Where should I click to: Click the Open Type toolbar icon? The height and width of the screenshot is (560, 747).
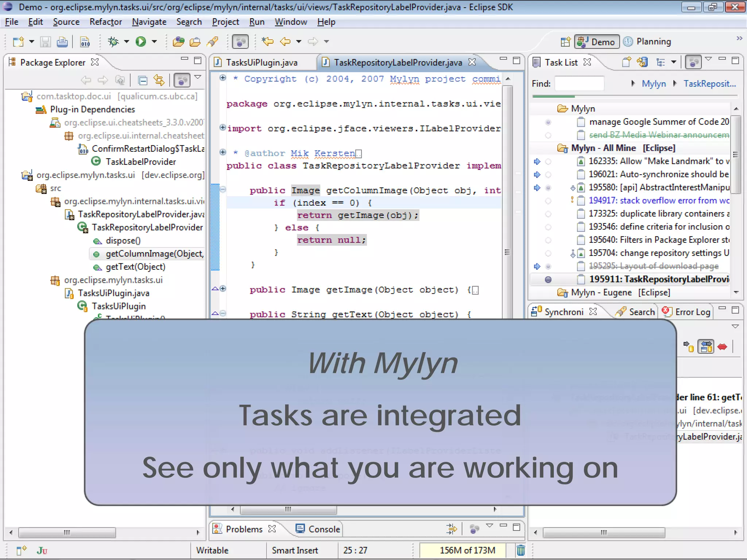click(178, 42)
